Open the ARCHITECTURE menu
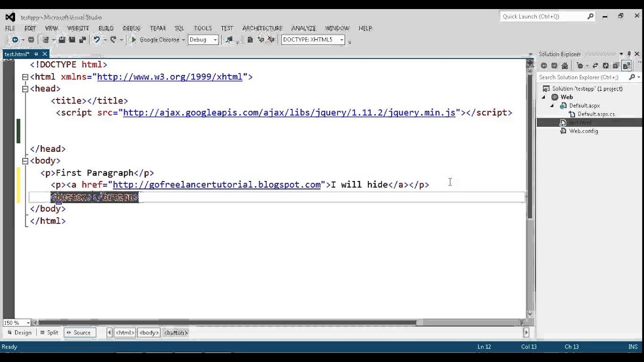Image resolution: width=644 pixels, height=362 pixels. coord(262,28)
